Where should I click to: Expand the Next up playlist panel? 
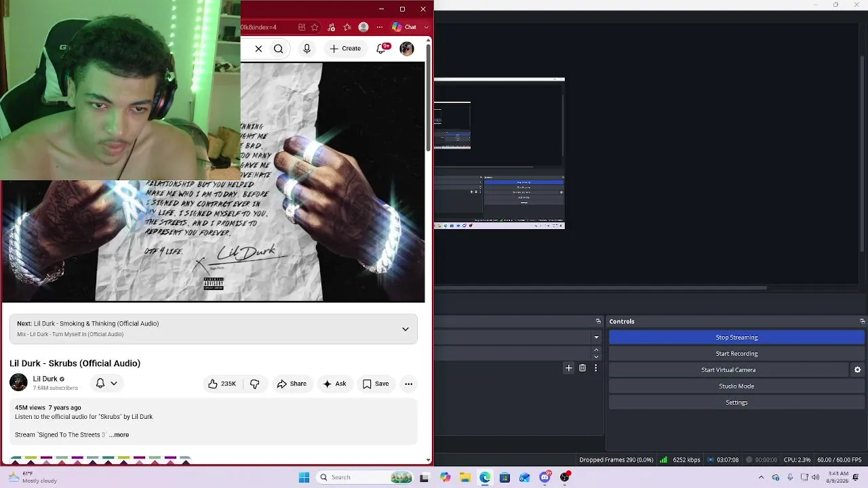[406, 329]
